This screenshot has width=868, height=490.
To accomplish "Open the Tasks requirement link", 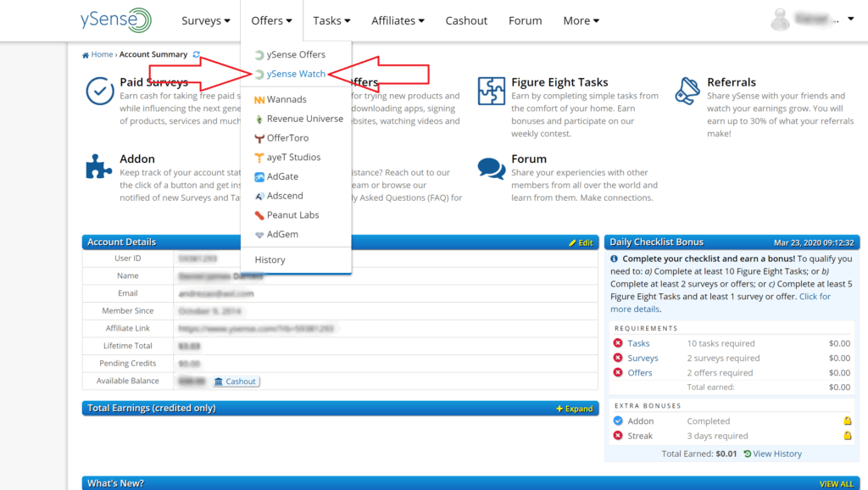I will click(x=638, y=343).
